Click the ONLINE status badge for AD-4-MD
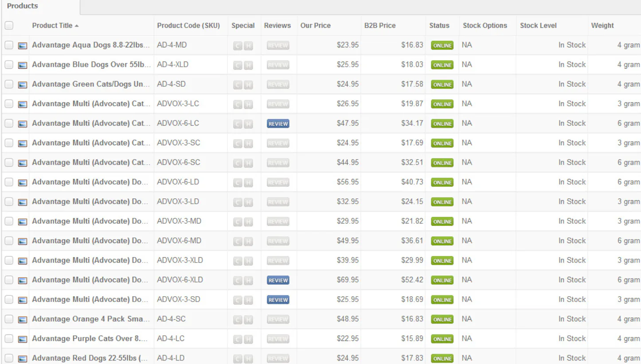 pyautogui.click(x=442, y=46)
